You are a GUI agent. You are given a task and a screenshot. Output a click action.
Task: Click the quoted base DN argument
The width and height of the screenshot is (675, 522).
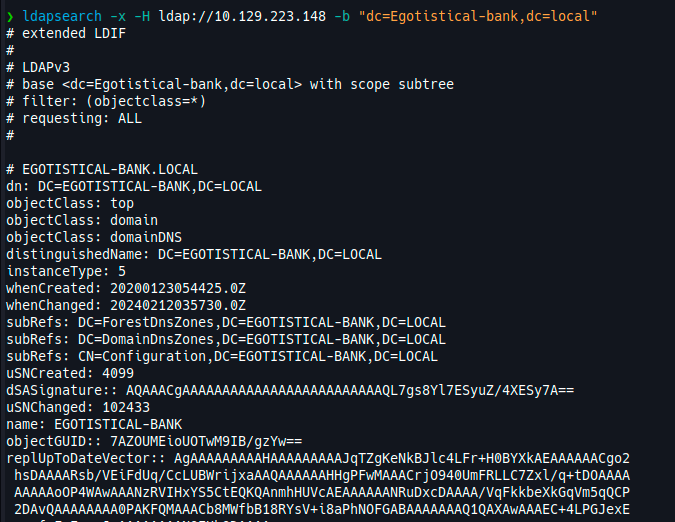[x=478, y=16]
